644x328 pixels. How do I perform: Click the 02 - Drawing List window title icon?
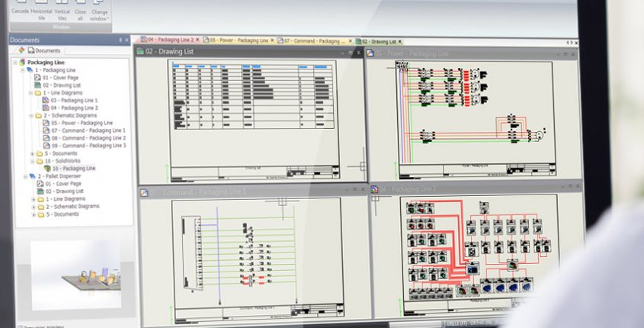point(140,51)
